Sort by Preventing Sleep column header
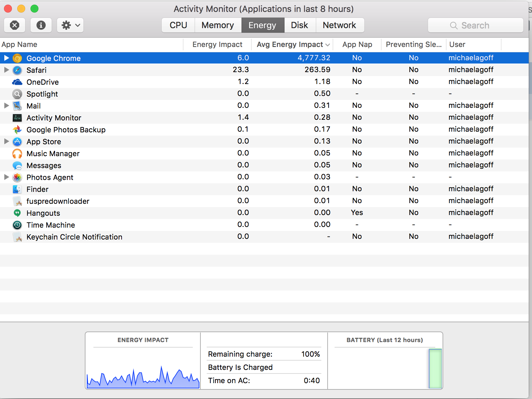532x399 pixels. [x=414, y=44]
